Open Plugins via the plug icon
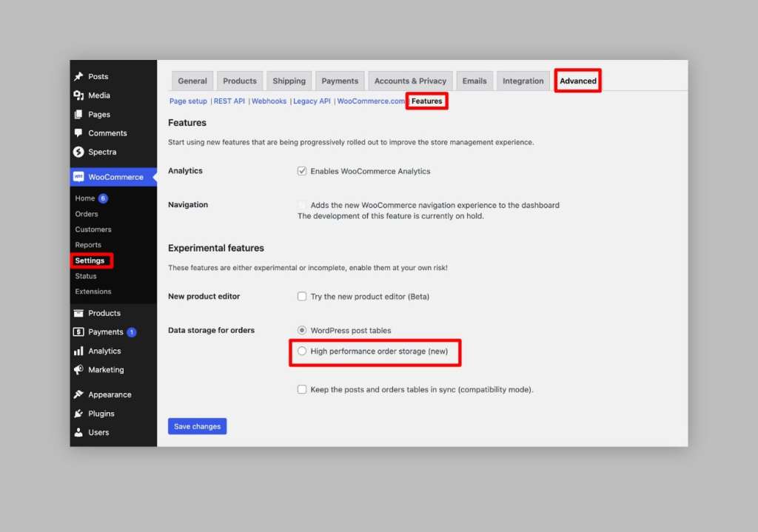This screenshot has width=758, height=532. coord(78,414)
